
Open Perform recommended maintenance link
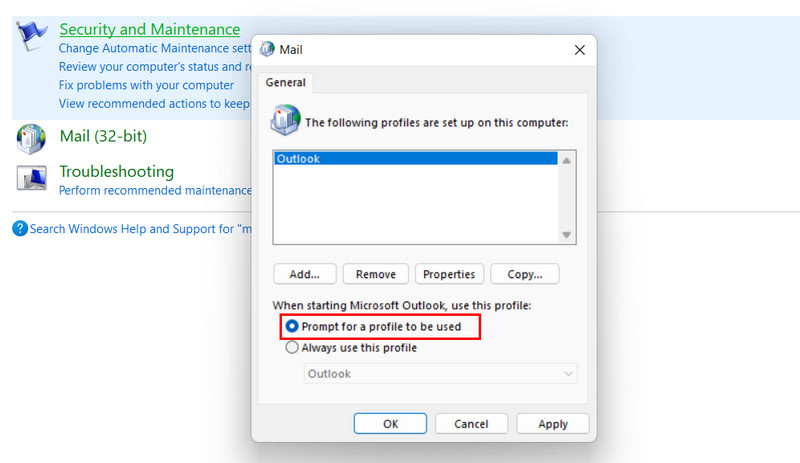click(155, 190)
